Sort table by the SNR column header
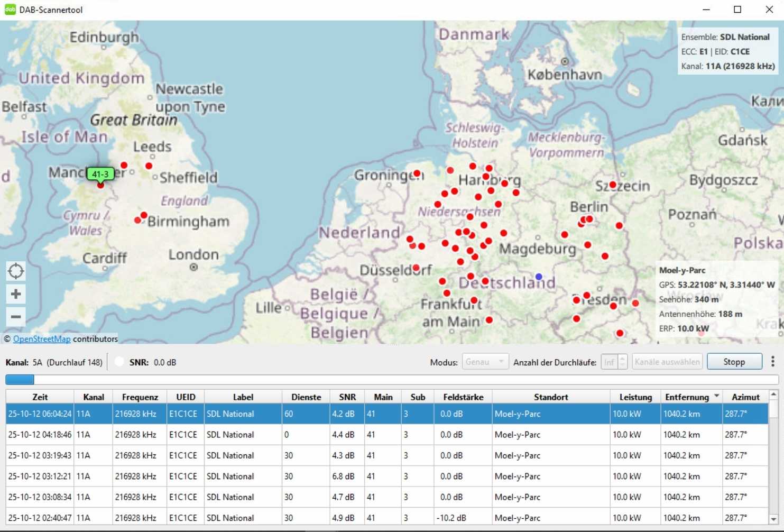 tap(347, 397)
